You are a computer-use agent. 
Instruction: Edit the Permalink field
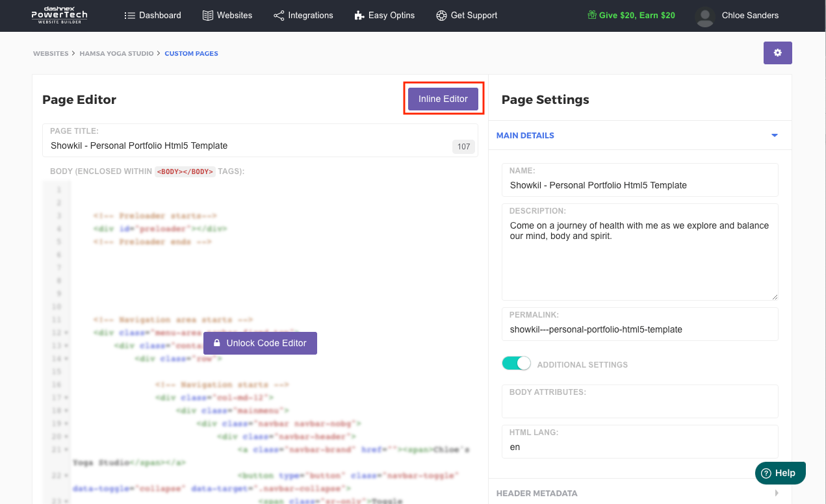pyautogui.click(x=639, y=324)
